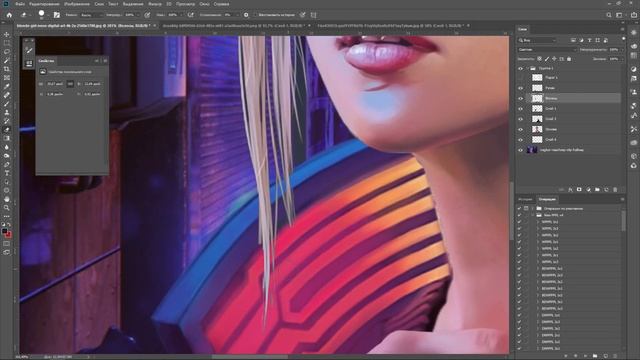This screenshot has height=360, width=640.
Task: Hide the Слой 1 layer
Action: 520,109
